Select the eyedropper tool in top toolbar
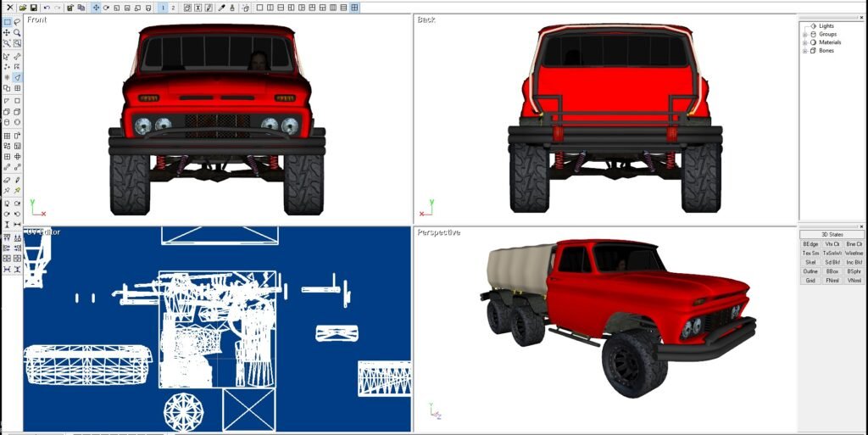 (222, 8)
